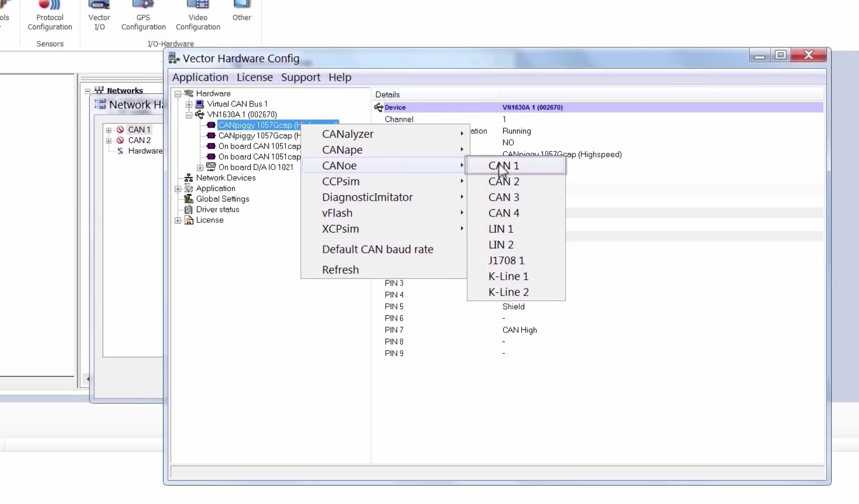Open GPS Configuration ribbon icon
Viewport: 859px width, 504px height.
click(143, 16)
